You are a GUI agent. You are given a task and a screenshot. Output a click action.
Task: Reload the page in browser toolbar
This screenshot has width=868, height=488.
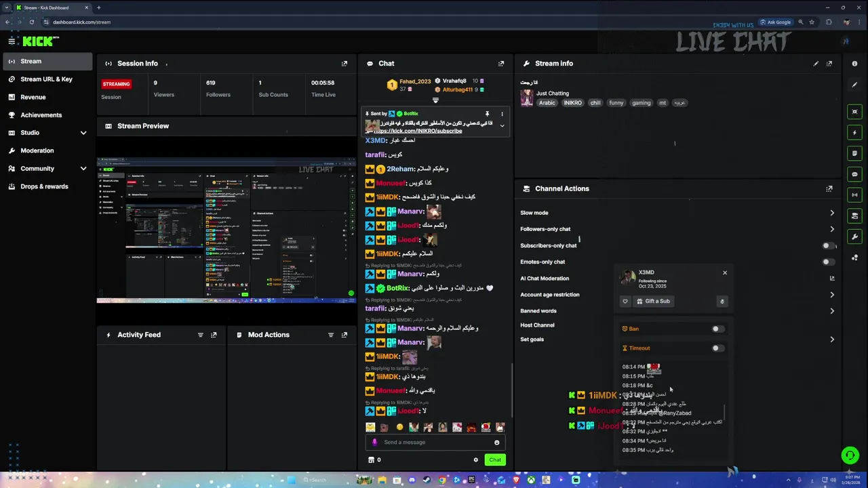(x=32, y=22)
